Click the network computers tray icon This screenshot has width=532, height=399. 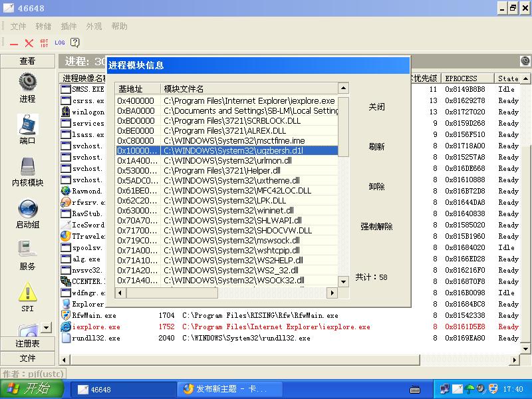(x=444, y=389)
